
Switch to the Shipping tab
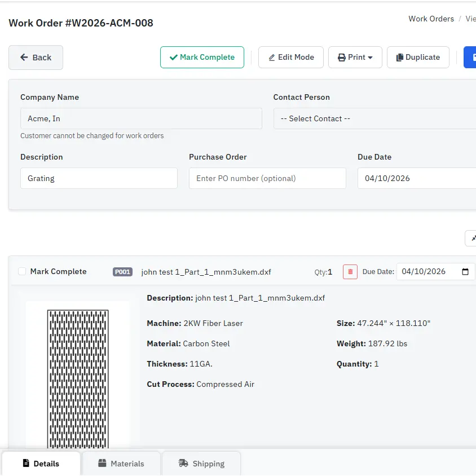[x=201, y=464]
